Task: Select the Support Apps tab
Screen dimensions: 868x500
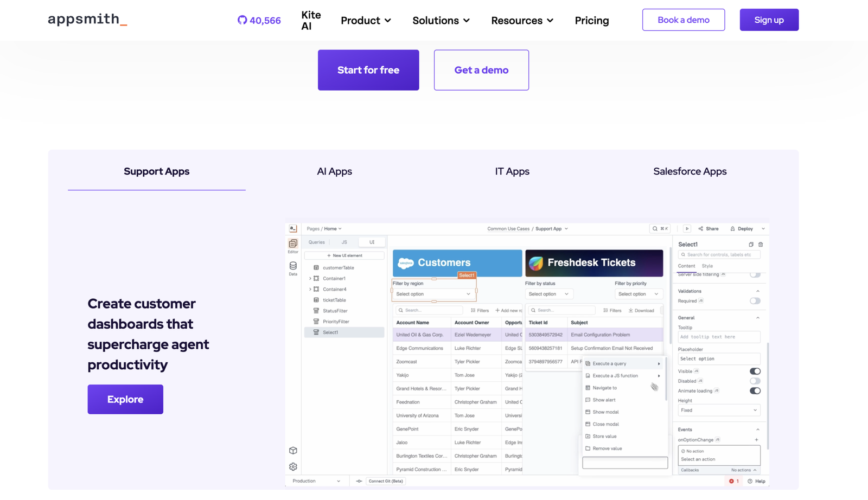Action: [157, 171]
